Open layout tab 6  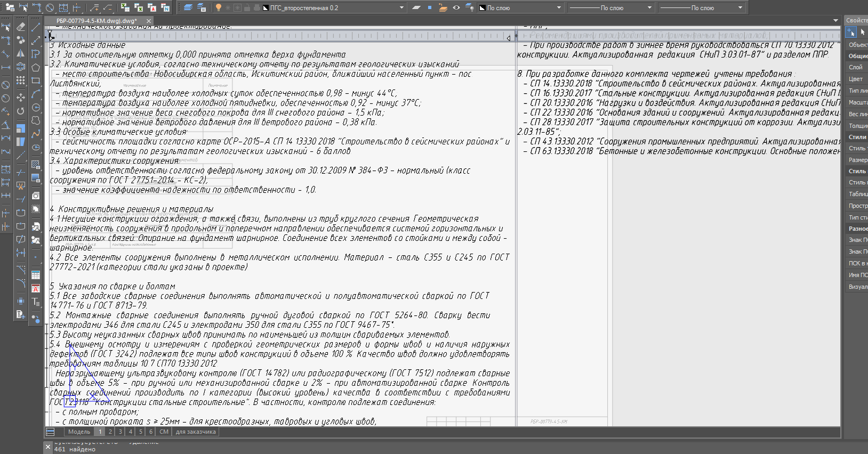point(151,432)
